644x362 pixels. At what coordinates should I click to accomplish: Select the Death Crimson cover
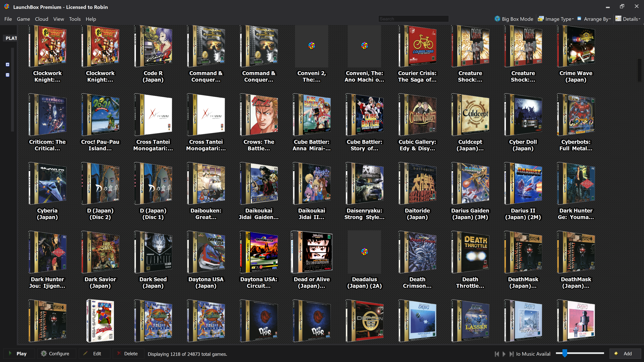click(417, 252)
